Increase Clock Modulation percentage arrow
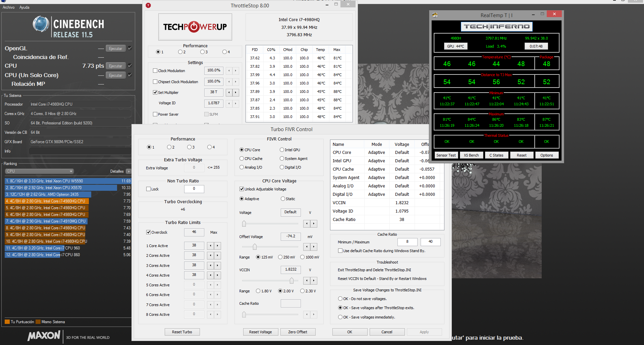Viewport: 644px width, 345px height. 235,70
